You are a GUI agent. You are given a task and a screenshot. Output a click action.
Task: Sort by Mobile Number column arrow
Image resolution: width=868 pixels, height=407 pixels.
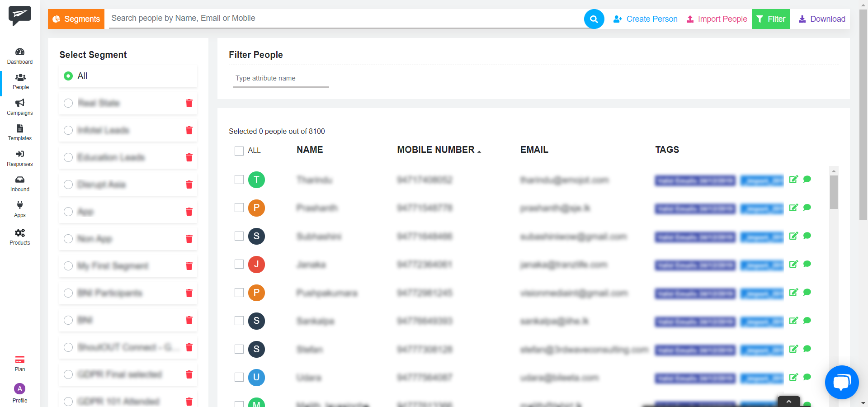coord(479,151)
